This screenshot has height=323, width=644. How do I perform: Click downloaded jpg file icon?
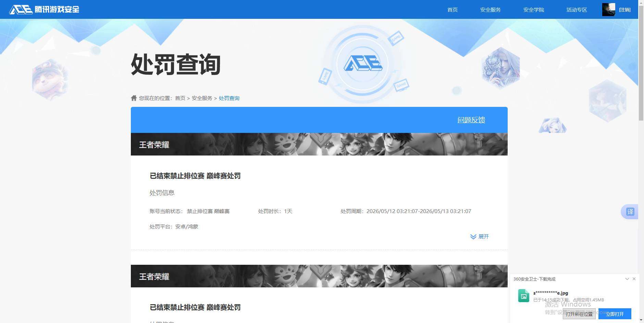523,296
